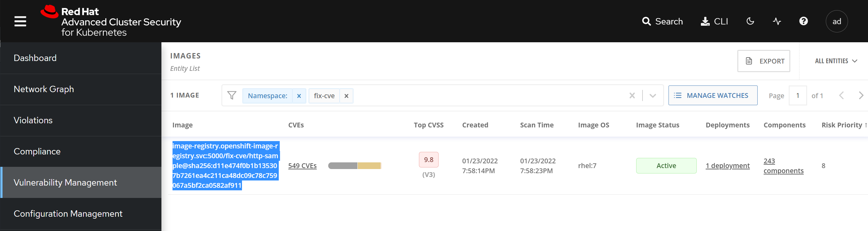Toggle dark mode moon icon
The width and height of the screenshot is (868, 231).
(x=750, y=21)
